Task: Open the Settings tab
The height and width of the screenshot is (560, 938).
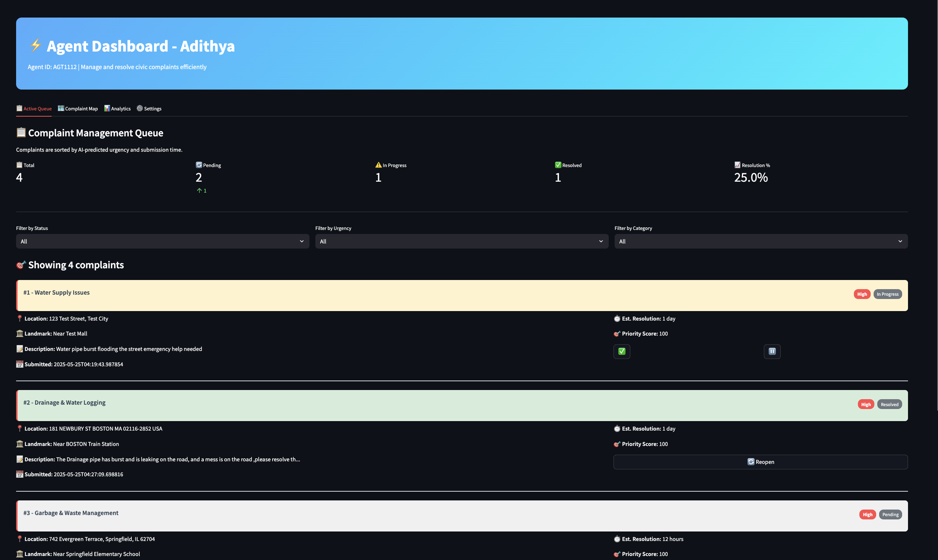Action: tap(149, 108)
